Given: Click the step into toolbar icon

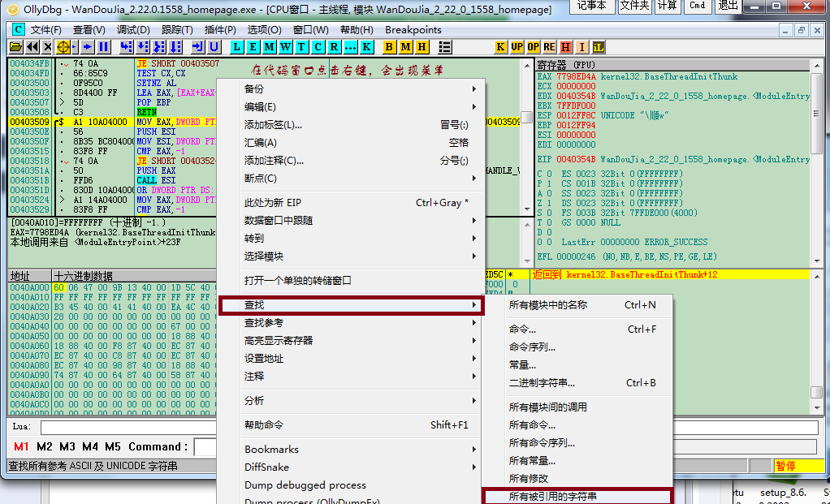Looking at the screenshot, I should pyautogui.click(x=126, y=47).
